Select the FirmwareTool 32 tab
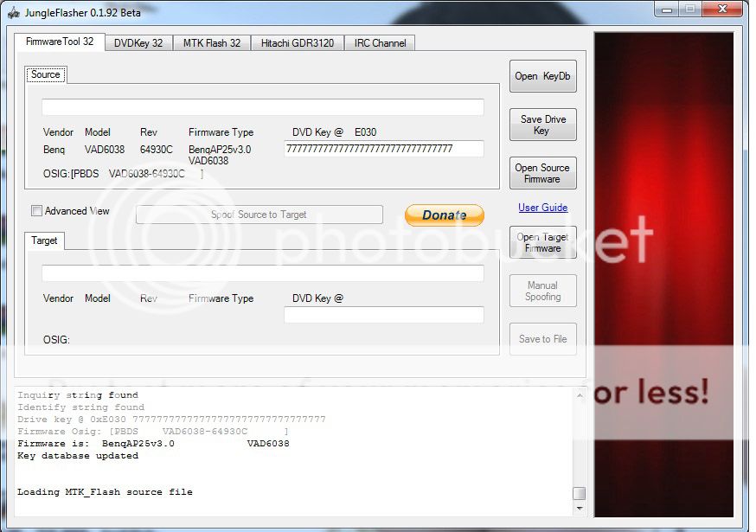The width and height of the screenshot is (756, 532). click(x=60, y=42)
